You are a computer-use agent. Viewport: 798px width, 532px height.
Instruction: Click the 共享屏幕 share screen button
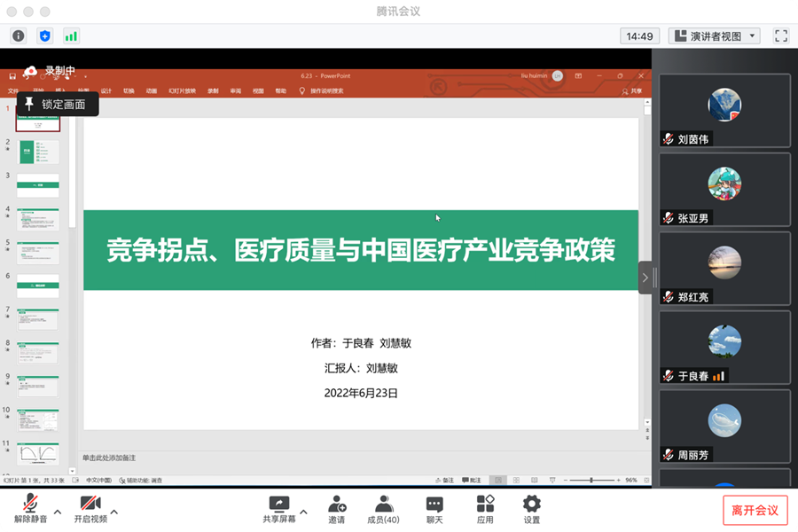[278, 509]
